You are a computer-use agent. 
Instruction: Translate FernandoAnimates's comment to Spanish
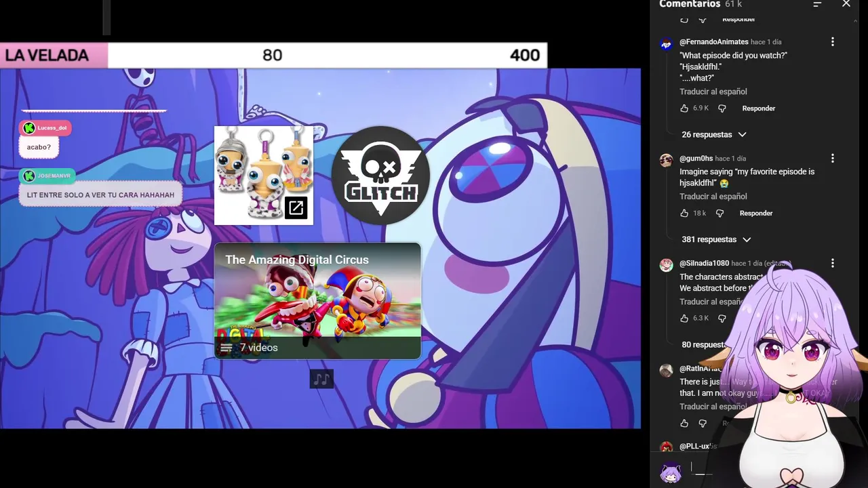click(x=713, y=91)
